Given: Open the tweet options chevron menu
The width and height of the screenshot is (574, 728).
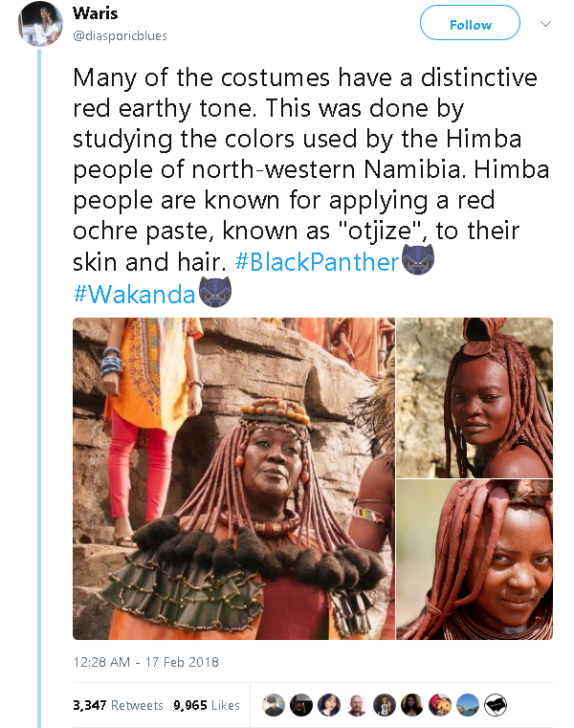Looking at the screenshot, I should pyautogui.click(x=546, y=23).
